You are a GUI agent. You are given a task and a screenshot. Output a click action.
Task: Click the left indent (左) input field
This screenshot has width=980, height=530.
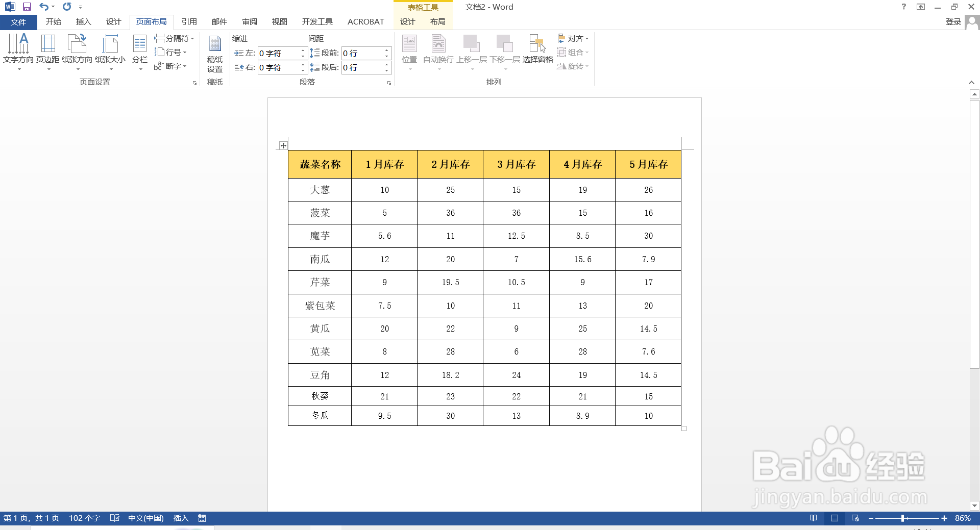(278, 53)
